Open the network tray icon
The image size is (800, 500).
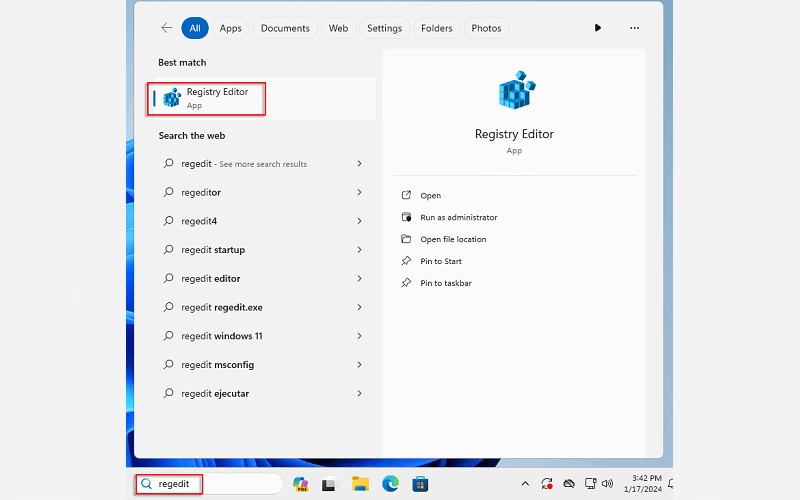[590, 484]
